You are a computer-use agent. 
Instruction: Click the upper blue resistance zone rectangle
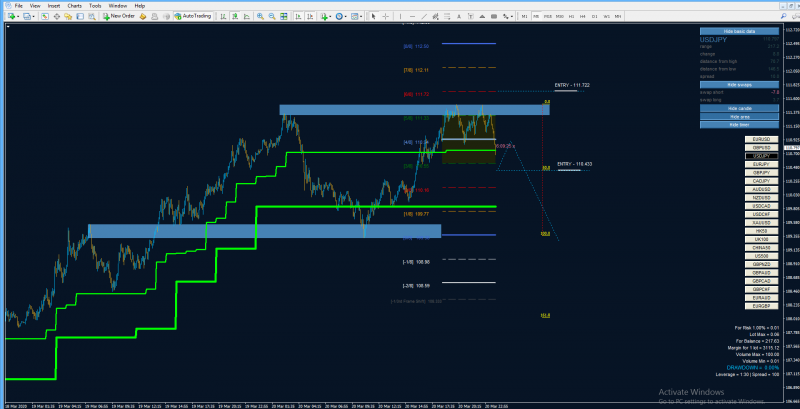click(414, 110)
